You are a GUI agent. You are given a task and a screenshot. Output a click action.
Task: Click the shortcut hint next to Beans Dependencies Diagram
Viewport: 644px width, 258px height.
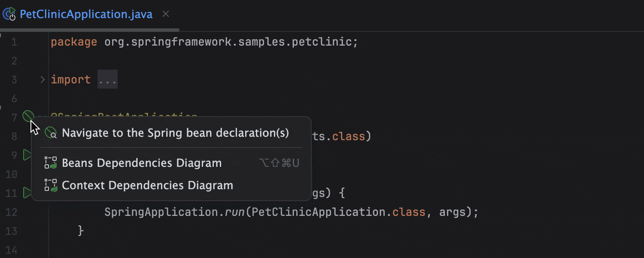[279, 163]
